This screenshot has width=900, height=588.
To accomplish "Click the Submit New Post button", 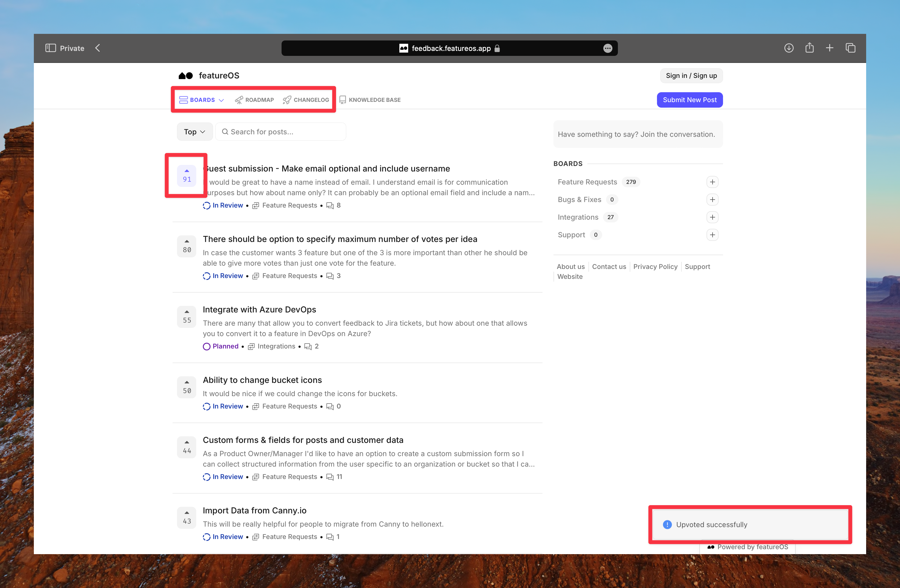I will tap(690, 100).
